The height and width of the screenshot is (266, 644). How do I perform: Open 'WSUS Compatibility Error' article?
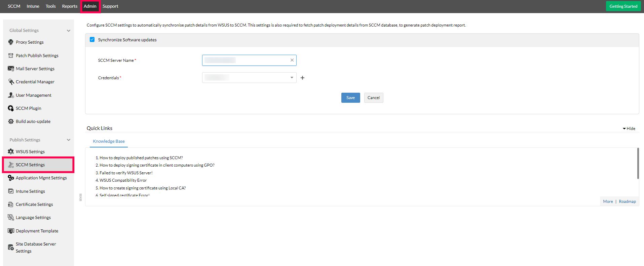(123, 180)
